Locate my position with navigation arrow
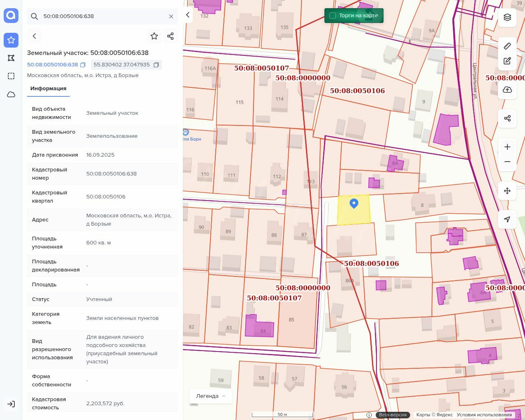525x420 pixels. point(507,219)
